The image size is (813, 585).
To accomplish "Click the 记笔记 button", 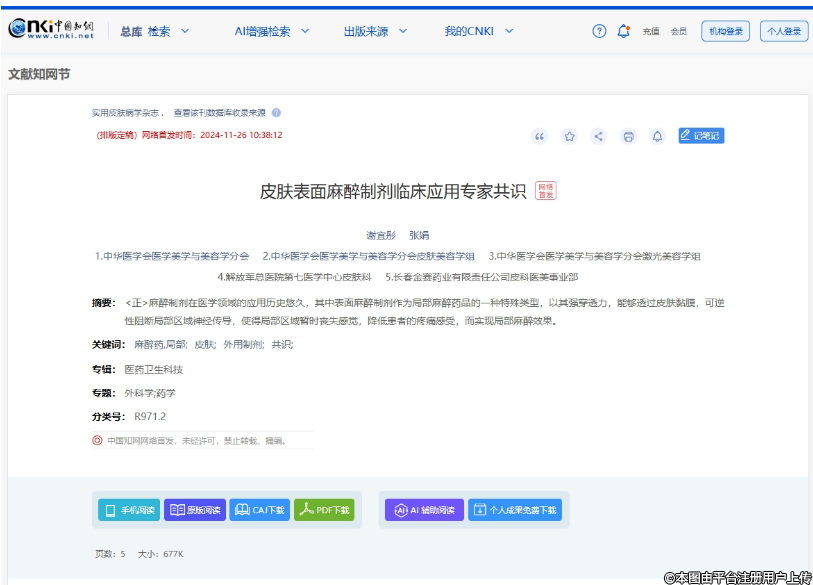I will click(701, 136).
